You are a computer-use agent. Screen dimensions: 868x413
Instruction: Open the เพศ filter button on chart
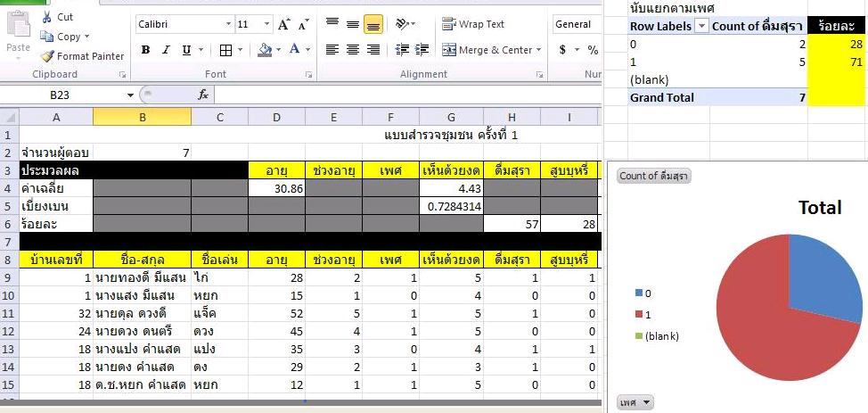click(635, 403)
